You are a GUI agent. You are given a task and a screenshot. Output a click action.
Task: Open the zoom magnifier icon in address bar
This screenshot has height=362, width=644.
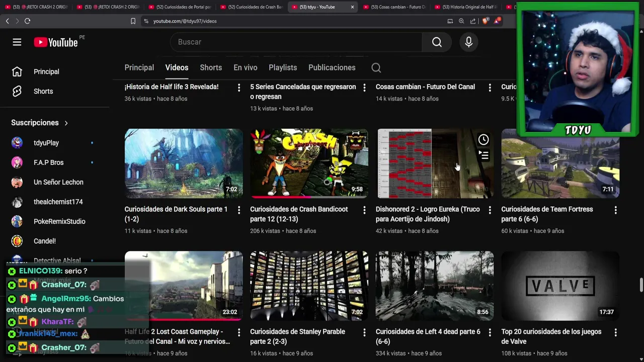pos(461,21)
